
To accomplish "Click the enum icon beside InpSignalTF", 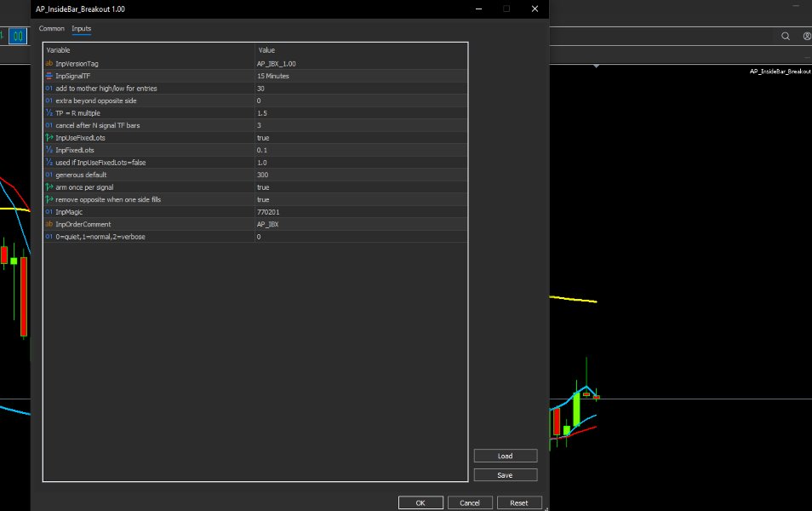I will coord(49,76).
